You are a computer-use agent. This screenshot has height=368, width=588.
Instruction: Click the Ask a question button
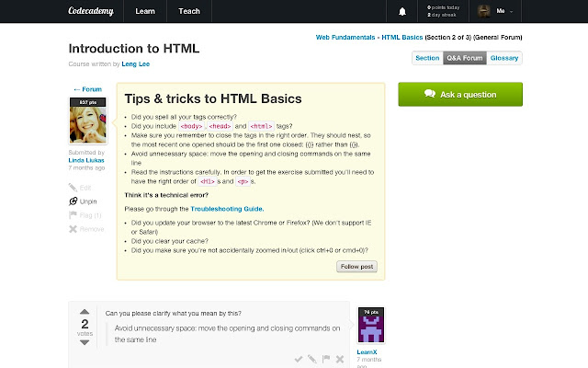[459, 94]
